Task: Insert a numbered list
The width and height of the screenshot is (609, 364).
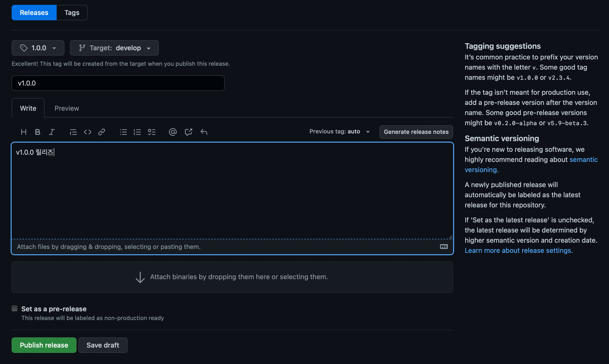Action: pos(137,132)
